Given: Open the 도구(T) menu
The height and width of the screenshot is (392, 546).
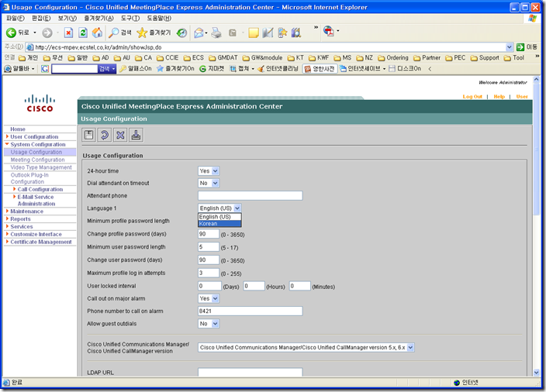Looking at the screenshot, I should click(x=130, y=18).
